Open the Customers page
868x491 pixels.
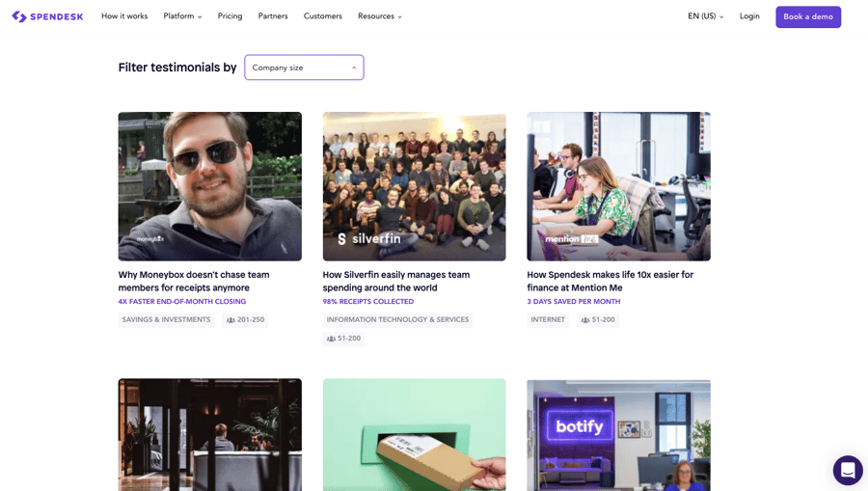click(x=322, y=16)
